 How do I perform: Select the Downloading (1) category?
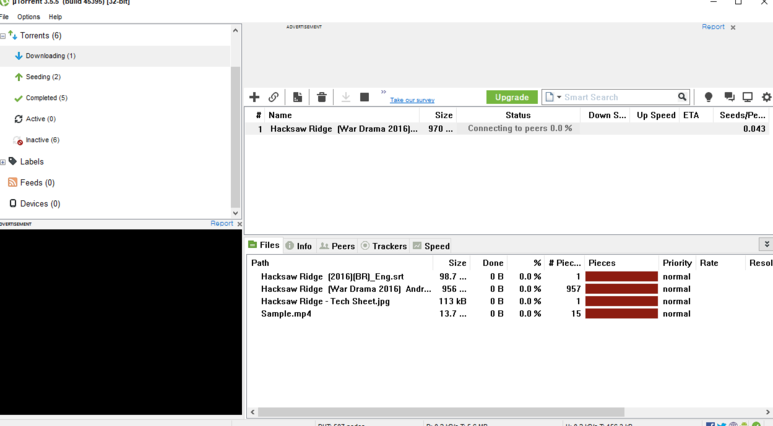click(50, 56)
